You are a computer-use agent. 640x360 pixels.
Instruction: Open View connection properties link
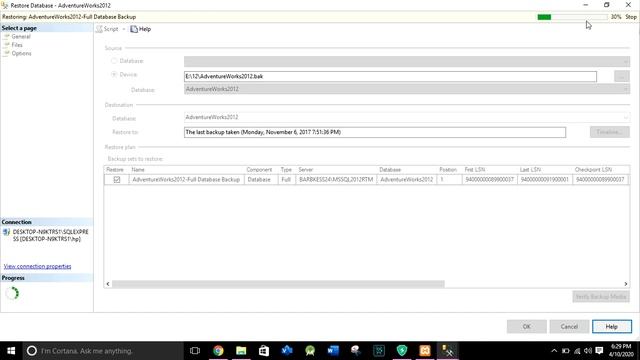[x=38, y=267]
